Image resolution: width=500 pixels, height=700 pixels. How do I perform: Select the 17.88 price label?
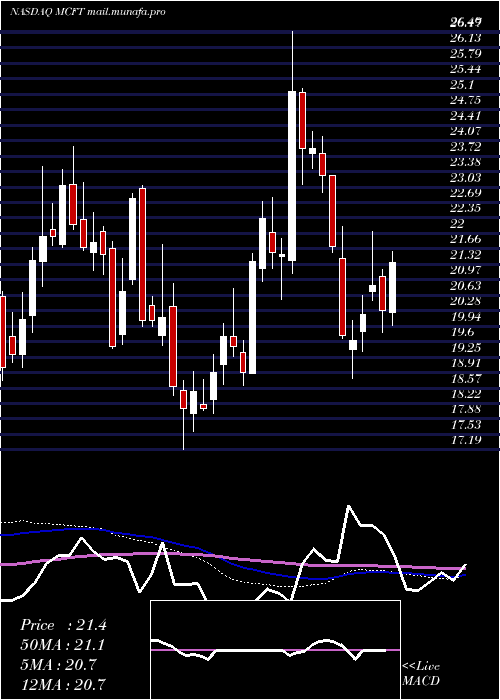pyautogui.click(x=466, y=410)
